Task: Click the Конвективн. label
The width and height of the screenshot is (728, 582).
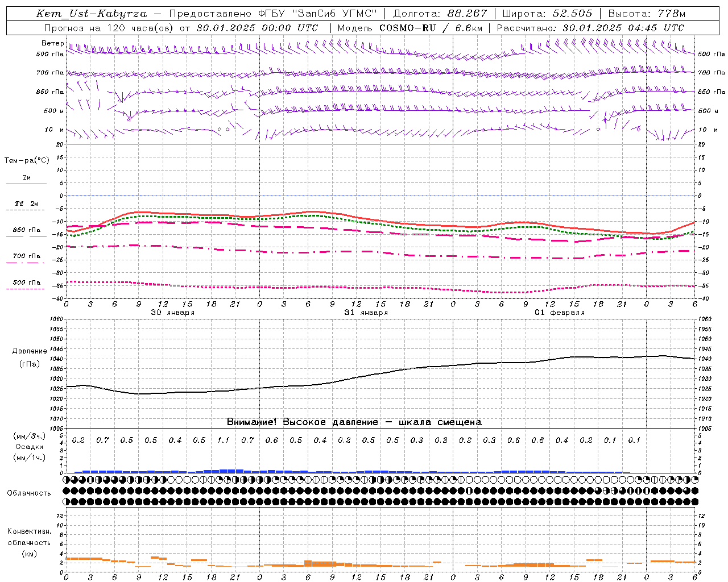Action: click(29, 531)
